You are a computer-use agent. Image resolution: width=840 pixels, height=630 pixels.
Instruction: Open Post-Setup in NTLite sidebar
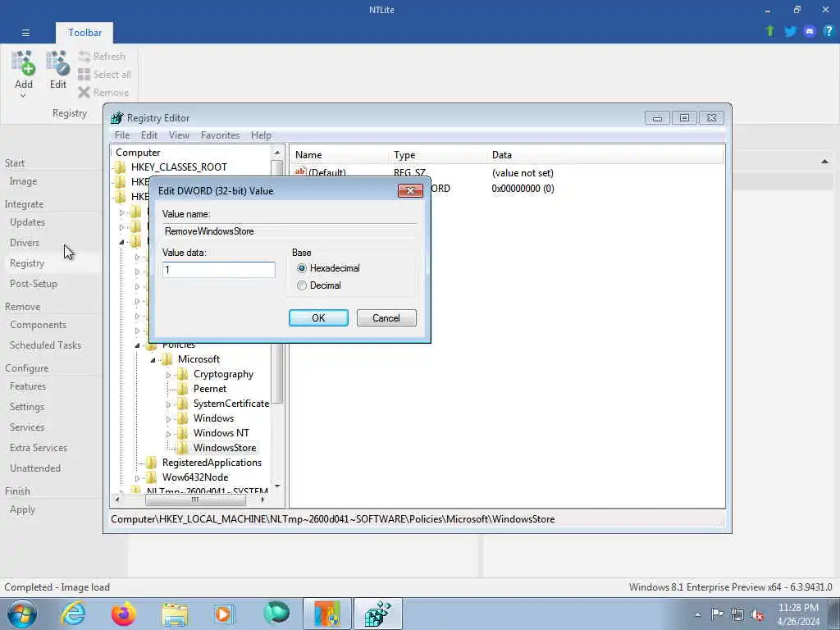pos(33,284)
